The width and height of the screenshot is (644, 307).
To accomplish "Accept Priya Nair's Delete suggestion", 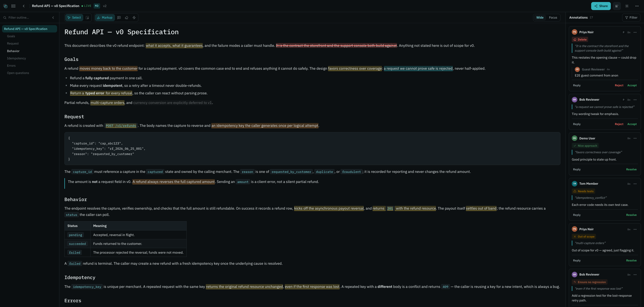I will coord(632,86).
